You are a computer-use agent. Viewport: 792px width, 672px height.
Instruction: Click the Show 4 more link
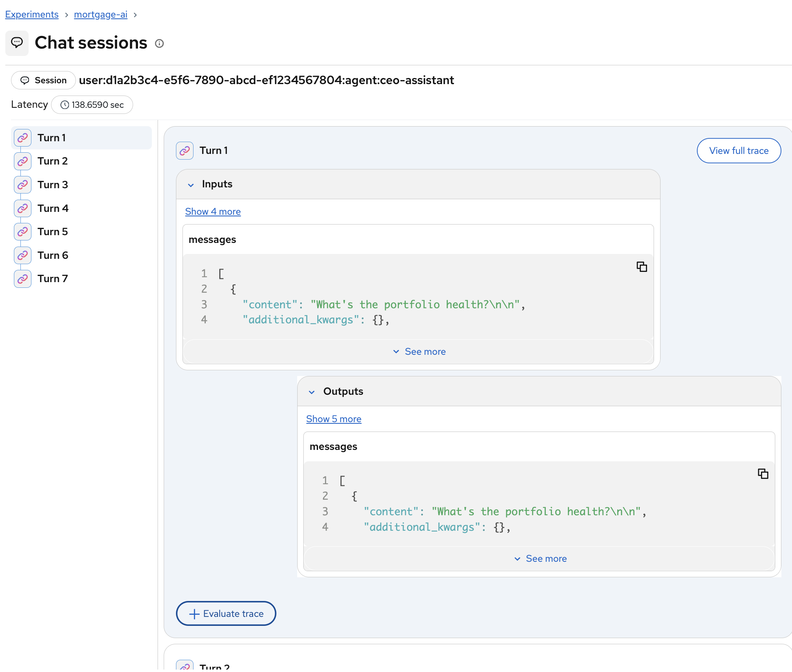click(x=213, y=211)
